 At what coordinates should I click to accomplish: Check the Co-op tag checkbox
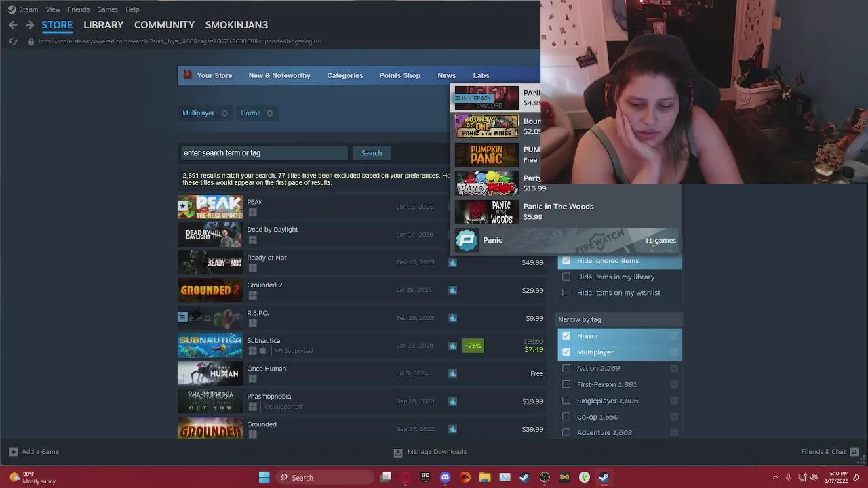pos(566,417)
